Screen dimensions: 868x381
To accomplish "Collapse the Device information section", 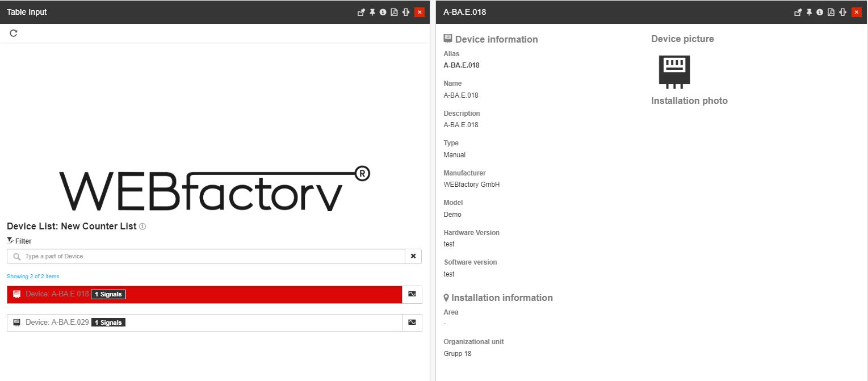I will click(x=490, y=39).
